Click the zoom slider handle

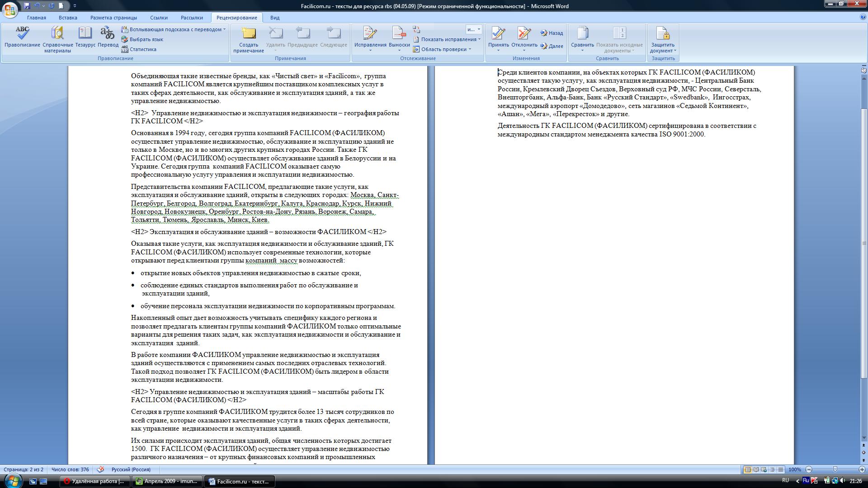point(835,469)
